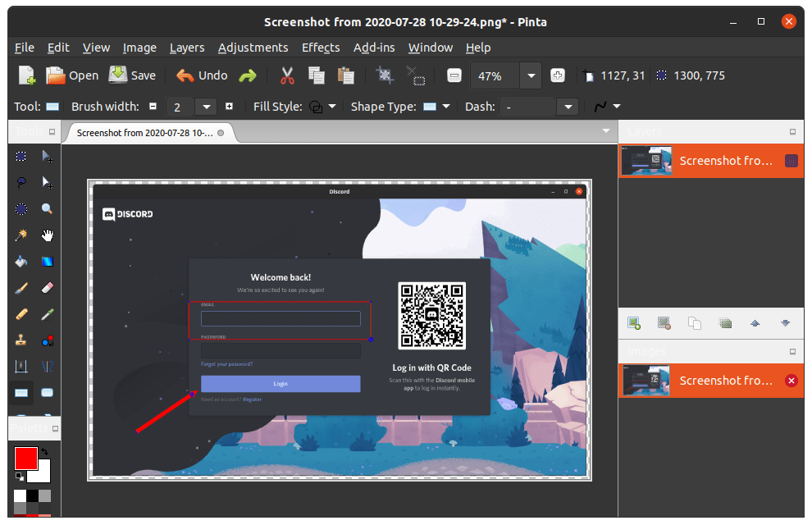Select the Zoom tool
812x525 pixels.
click(47, 208)
